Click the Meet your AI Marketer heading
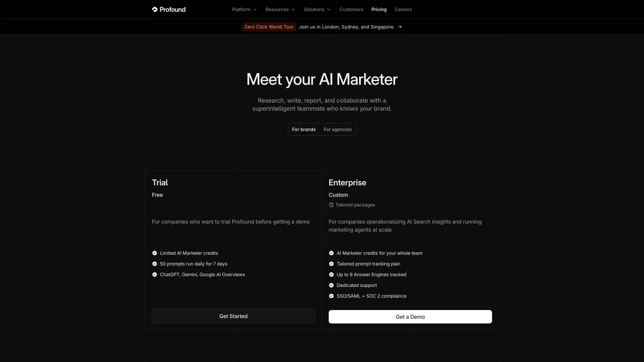 point(322,80)
